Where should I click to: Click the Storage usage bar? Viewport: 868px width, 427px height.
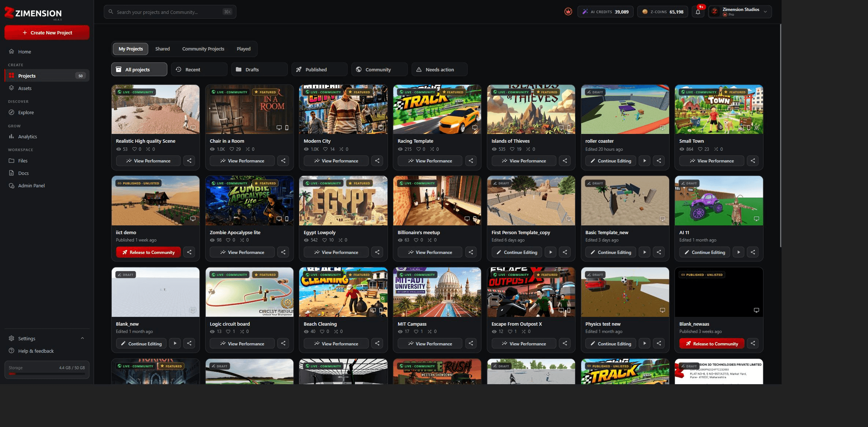click(x=47, y=374)
